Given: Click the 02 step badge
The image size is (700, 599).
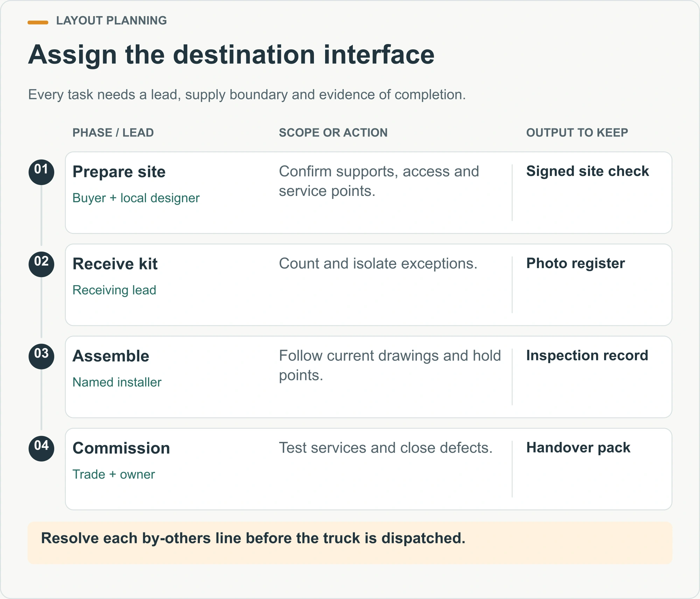Looking at the screenshot, I should point(41,264).
